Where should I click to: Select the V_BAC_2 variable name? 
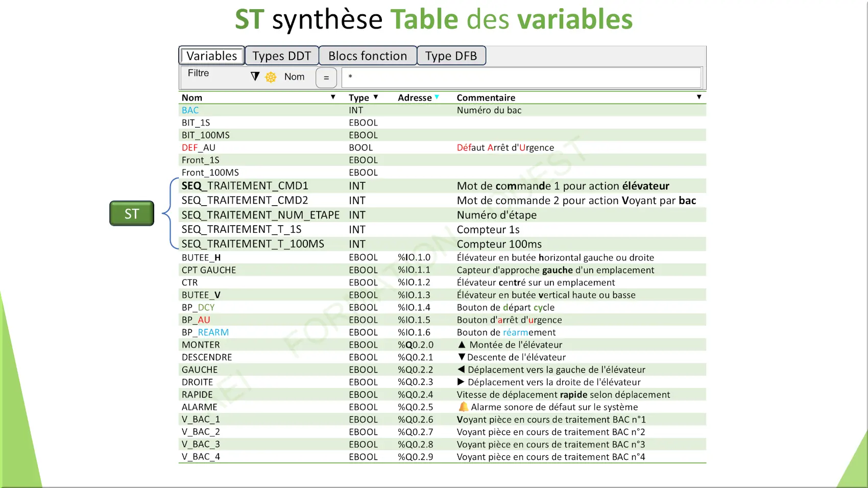[x=201, y=432]
